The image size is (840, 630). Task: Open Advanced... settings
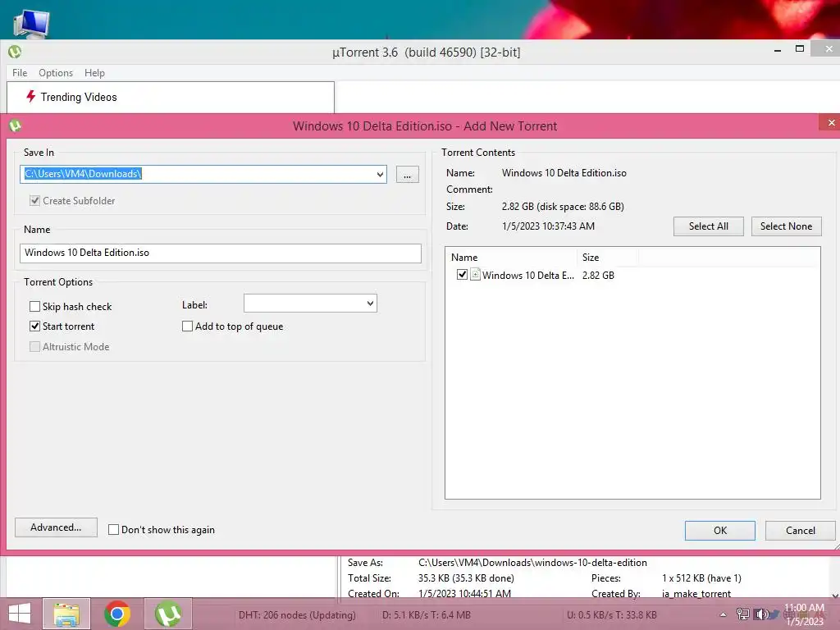pos(57,527)
